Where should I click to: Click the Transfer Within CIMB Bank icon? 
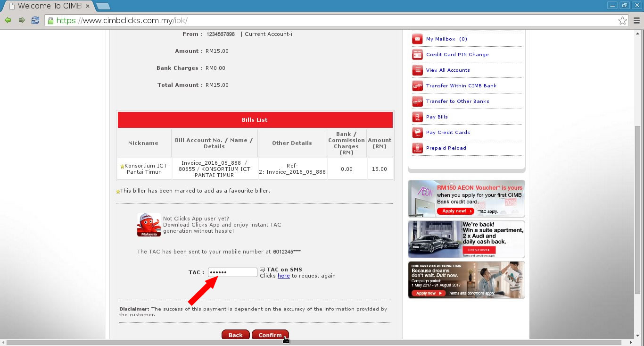coord(417,85)
